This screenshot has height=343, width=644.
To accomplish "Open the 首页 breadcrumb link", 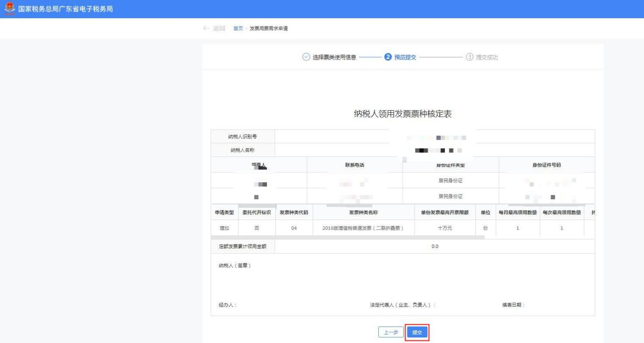I will [238, 27].
